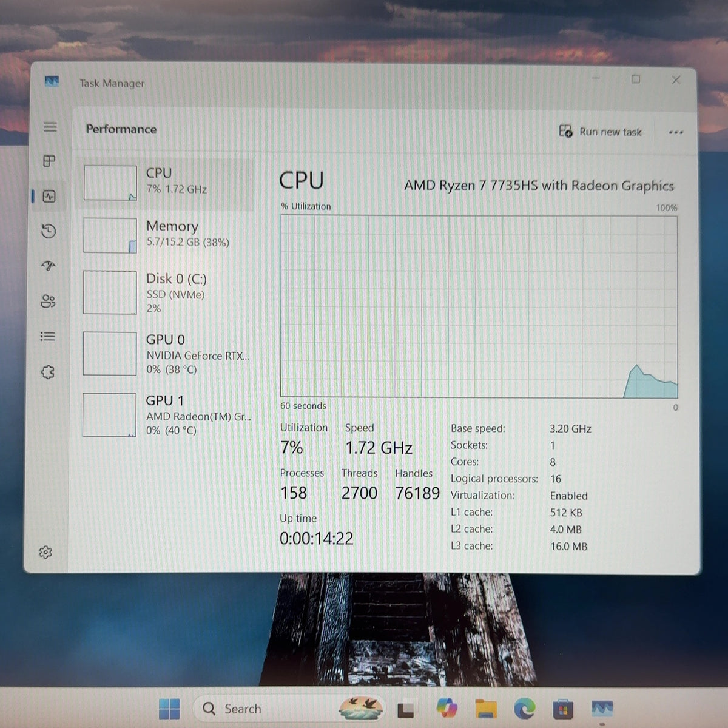
Task: Click the taskbar Search box
Action: (289, 709)
